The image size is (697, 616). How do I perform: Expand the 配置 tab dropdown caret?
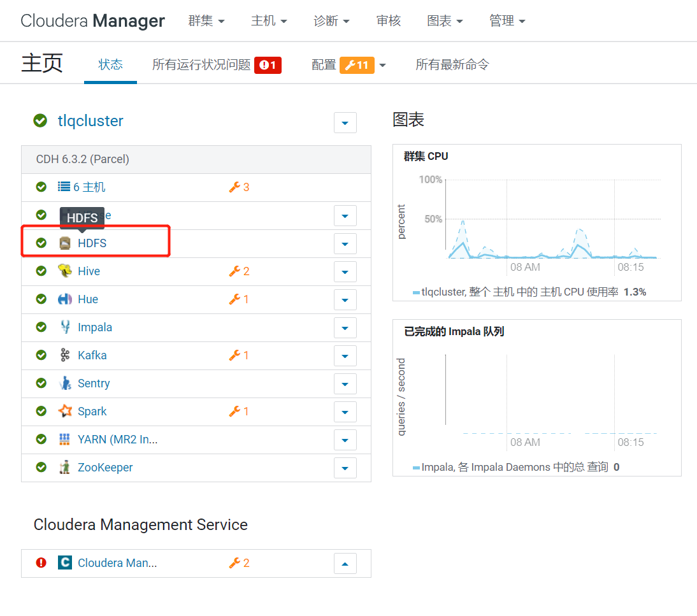point(382,66)
